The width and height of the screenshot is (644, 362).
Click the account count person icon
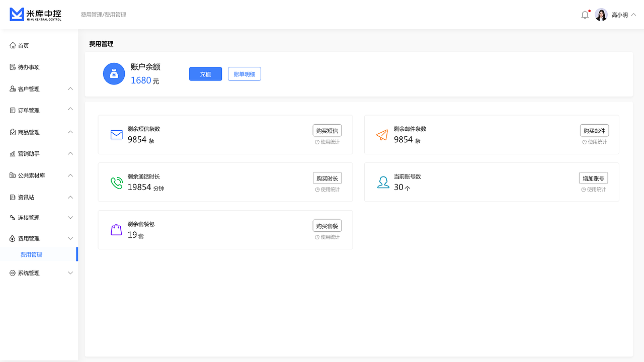(383, 182)
